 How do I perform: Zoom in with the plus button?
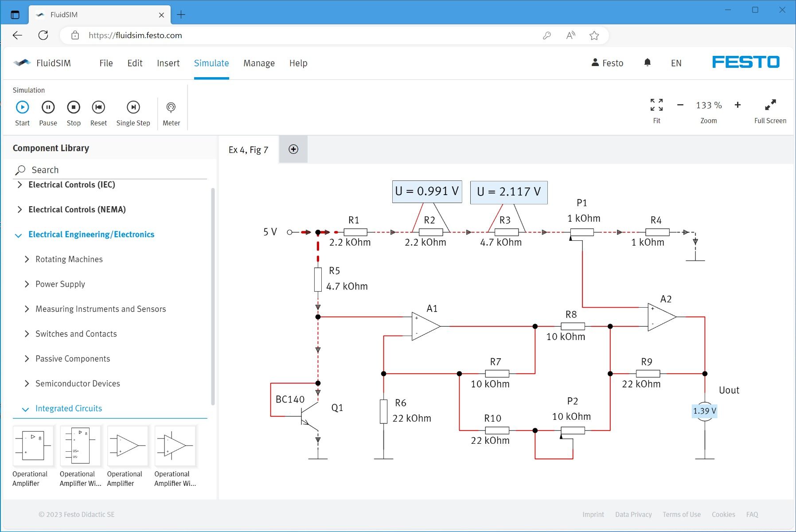coord(737,105)
